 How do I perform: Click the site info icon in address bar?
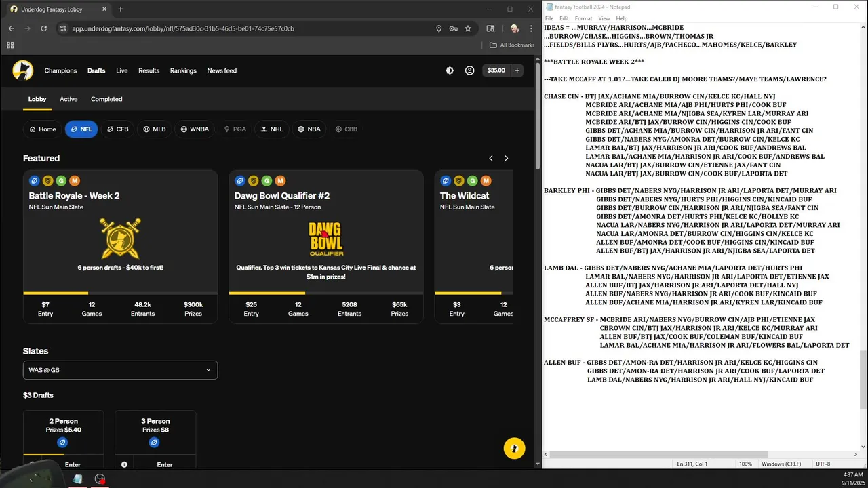pos(63,28)
